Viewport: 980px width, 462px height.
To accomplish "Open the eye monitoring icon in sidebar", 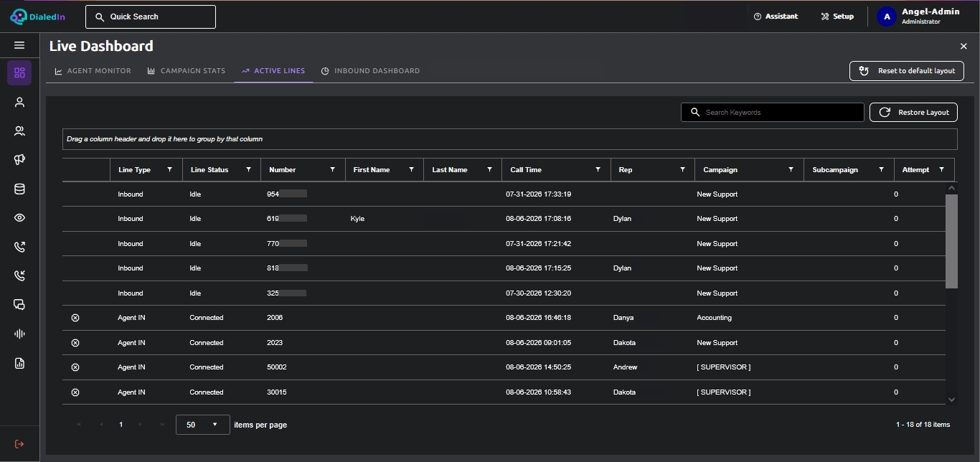I will click(x=19, y=218).
